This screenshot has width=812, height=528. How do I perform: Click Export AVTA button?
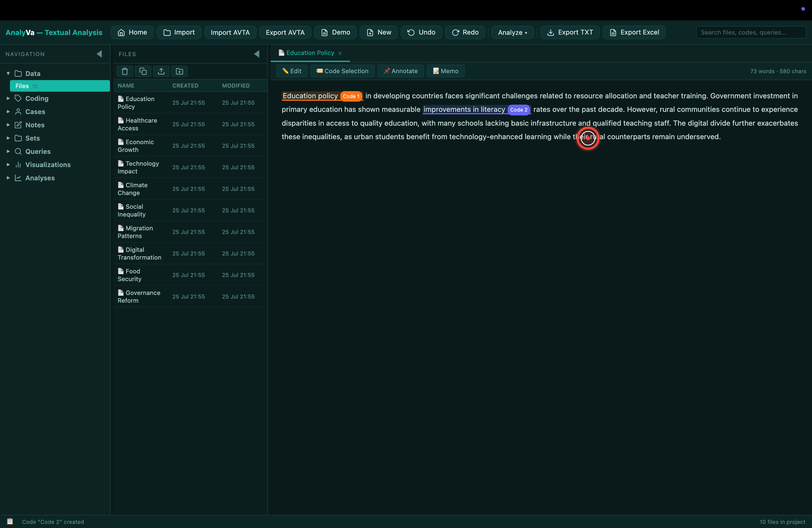point(285,32)
